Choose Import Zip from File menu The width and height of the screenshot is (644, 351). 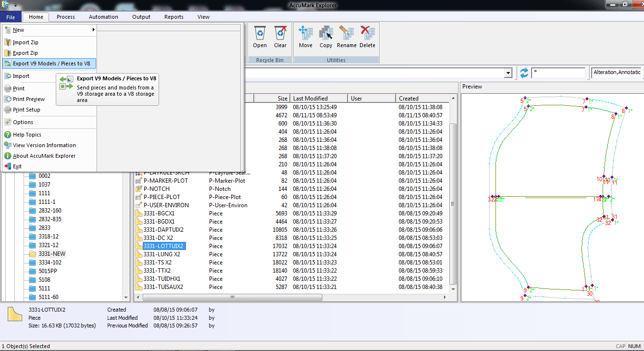50,42
